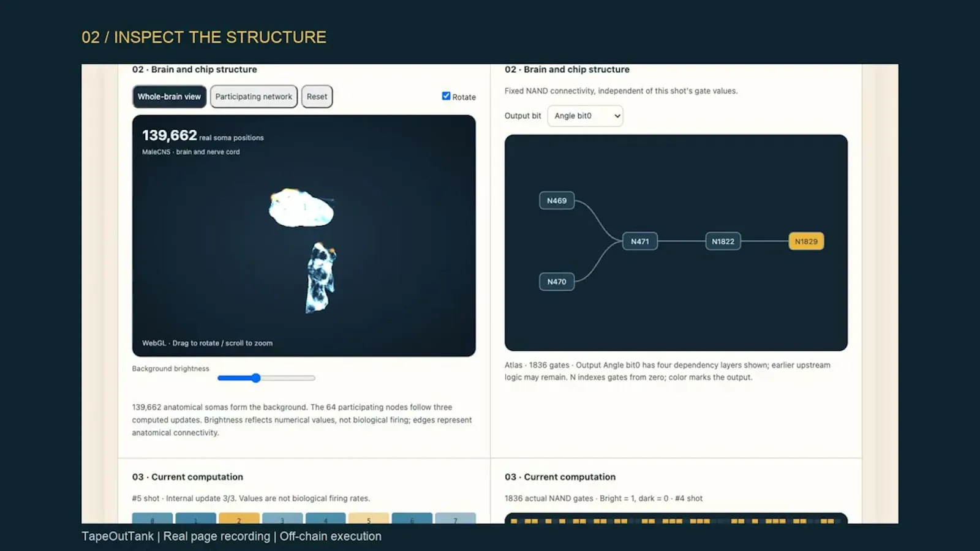This screenshot has width=980, height=551.
Task: Click the right '03 · Current computation' heading
Action: point(560,477)
